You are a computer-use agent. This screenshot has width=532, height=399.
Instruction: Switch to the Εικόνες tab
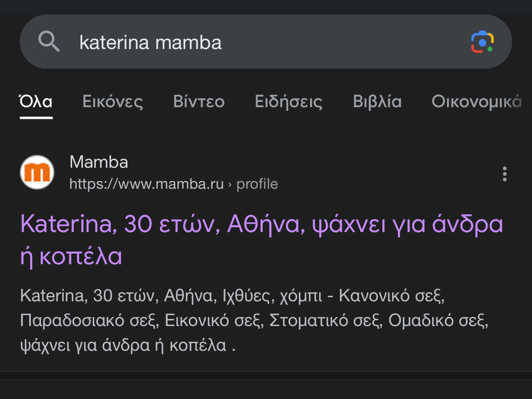(x=113, y=101)
